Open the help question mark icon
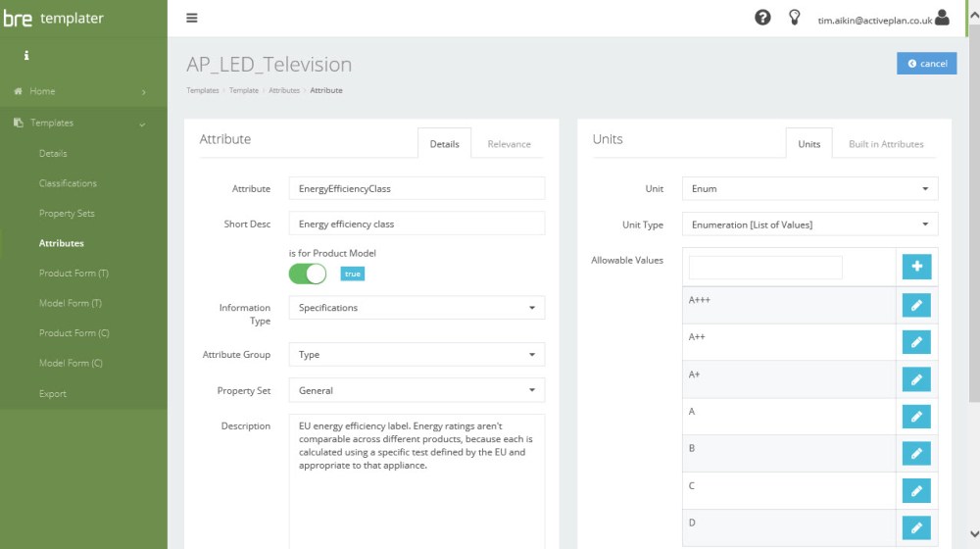980x549 pixels. pyautogui.click(x=762, y=18)
